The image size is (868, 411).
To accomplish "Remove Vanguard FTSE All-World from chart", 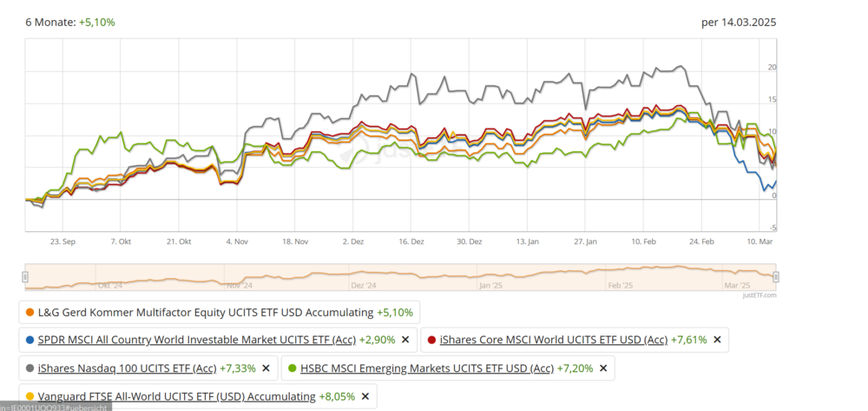I will 365,397.
